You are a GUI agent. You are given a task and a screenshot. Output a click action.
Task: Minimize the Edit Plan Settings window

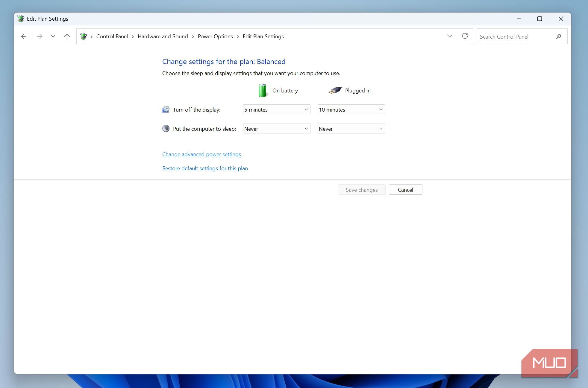[519, 19]
